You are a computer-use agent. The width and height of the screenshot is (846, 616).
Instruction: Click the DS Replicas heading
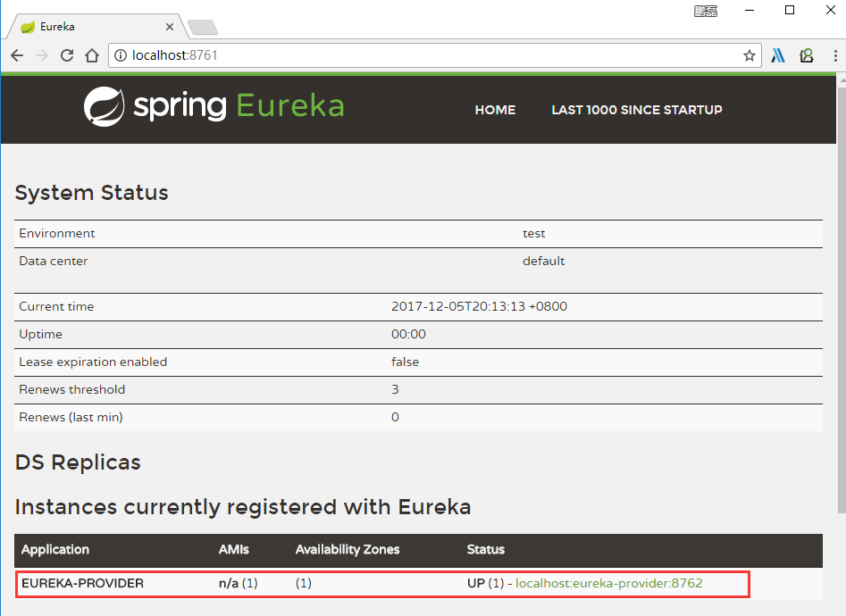click(x=78, y=462)
